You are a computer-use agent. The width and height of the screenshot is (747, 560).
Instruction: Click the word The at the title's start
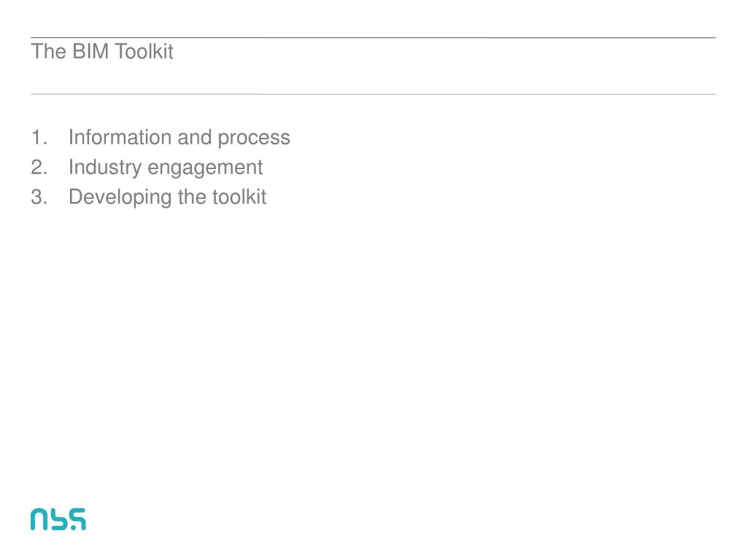coord(49,52)
